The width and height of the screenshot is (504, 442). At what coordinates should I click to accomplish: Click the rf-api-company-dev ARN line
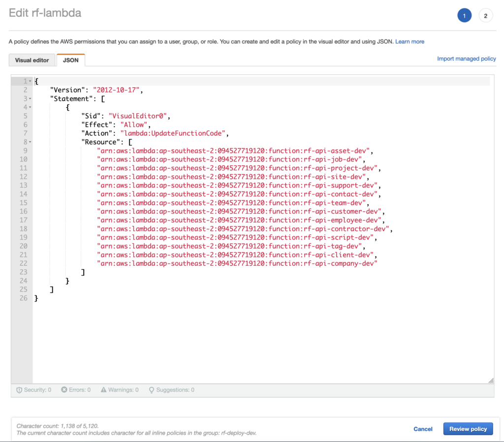(237, 264)
